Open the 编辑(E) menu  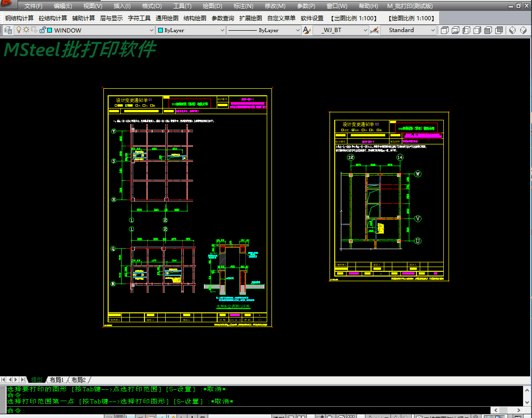(63, 6)
